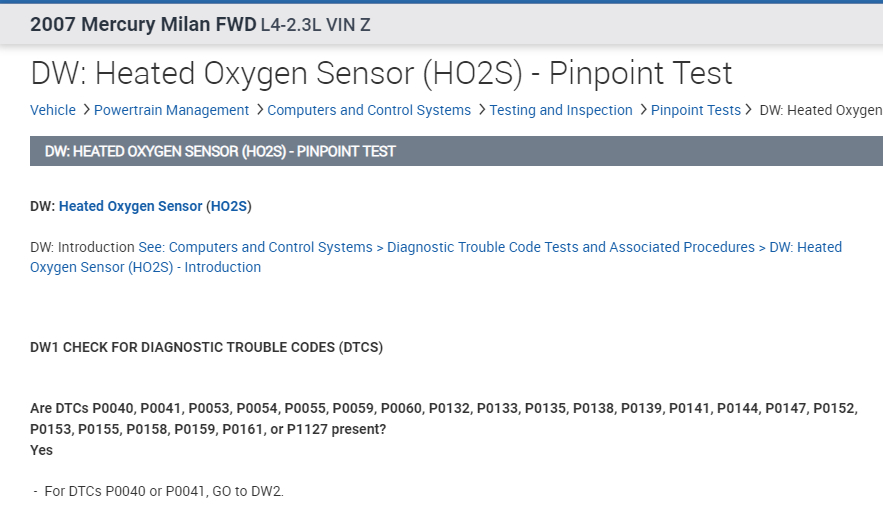This screenshot has height=512, width=883.
Task: Click the chevron after Pinpoint Tests breadcrumb
Action: point(749,109)
